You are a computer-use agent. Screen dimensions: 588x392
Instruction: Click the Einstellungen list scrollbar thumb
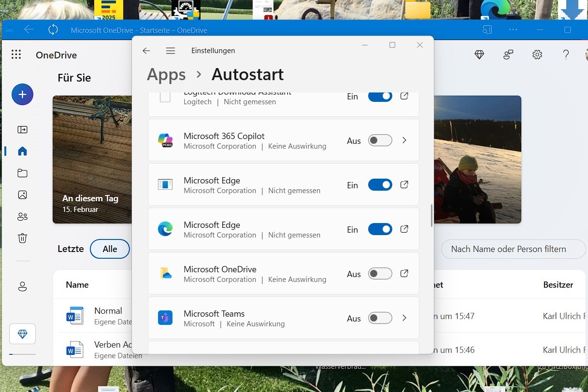coord(431,216)
